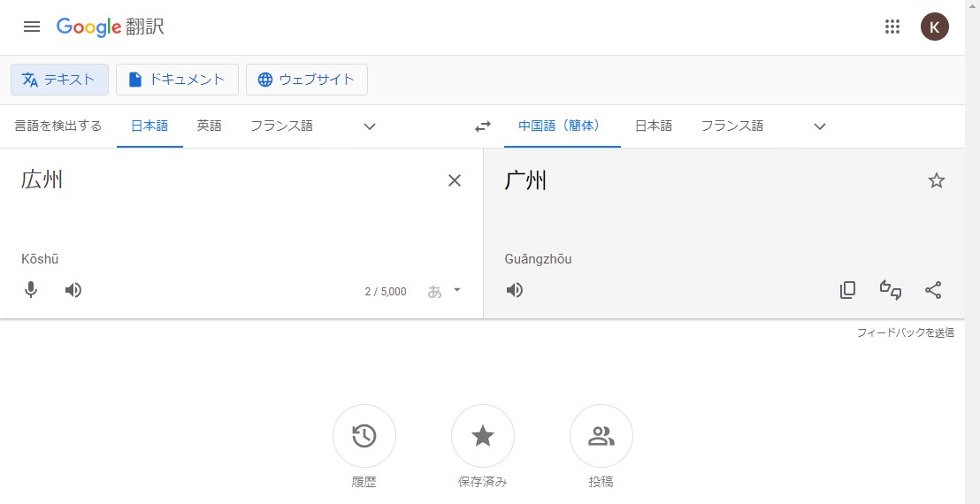Image resolution: width=980 pixels, height=504 pixels.
Task: Rate this translation with thumbs icon
Action: pos(891,290)
